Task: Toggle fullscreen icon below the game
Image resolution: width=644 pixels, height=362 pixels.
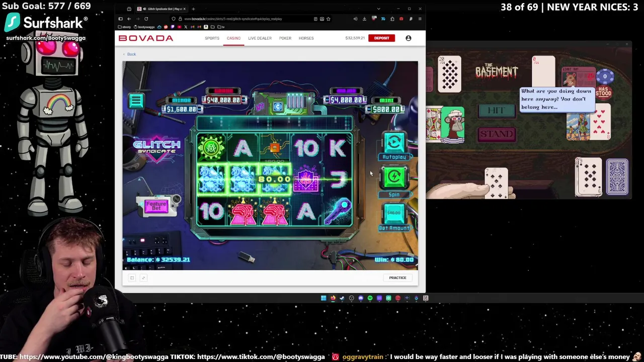Action: pos(132,278)
